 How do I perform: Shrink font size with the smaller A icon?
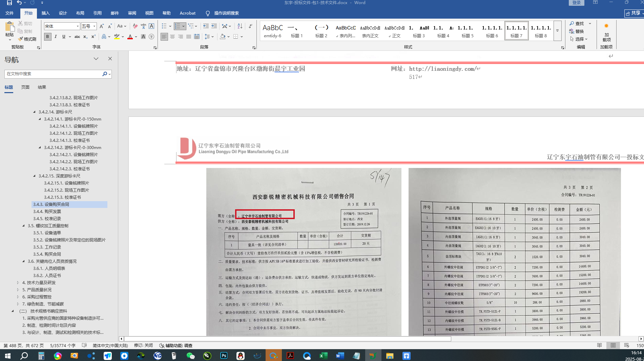pos(110,26)
